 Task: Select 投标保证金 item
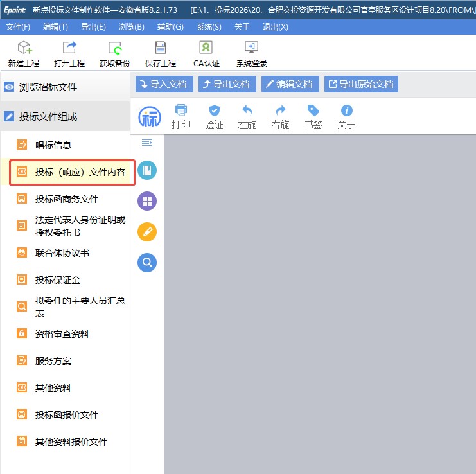[x=66, y=279]
